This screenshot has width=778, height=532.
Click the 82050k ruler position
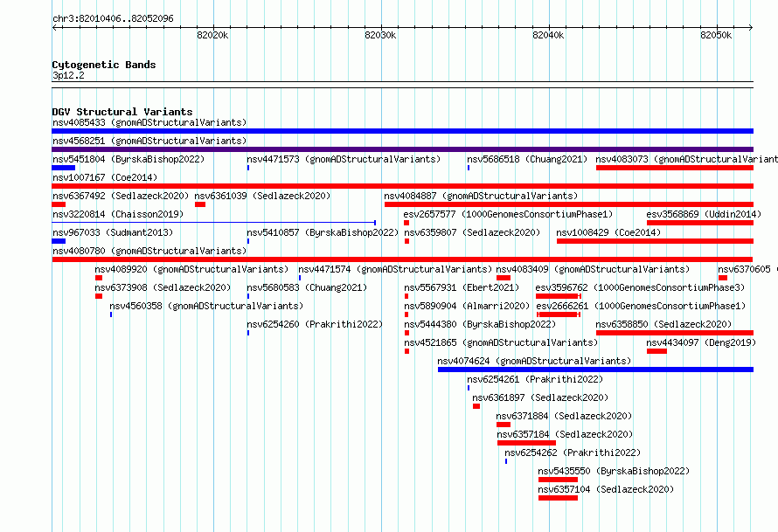point(716,35)
